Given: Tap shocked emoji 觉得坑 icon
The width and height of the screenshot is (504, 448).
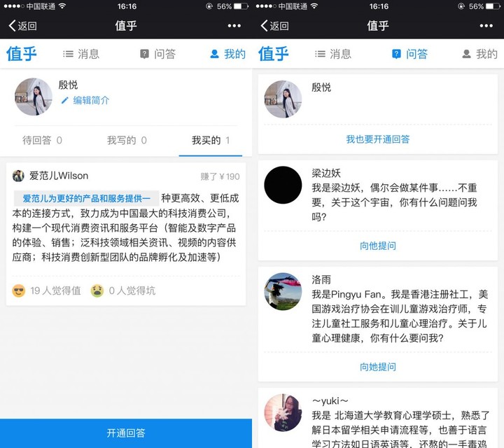Looking at the screenshot, I should pos(97,290).
